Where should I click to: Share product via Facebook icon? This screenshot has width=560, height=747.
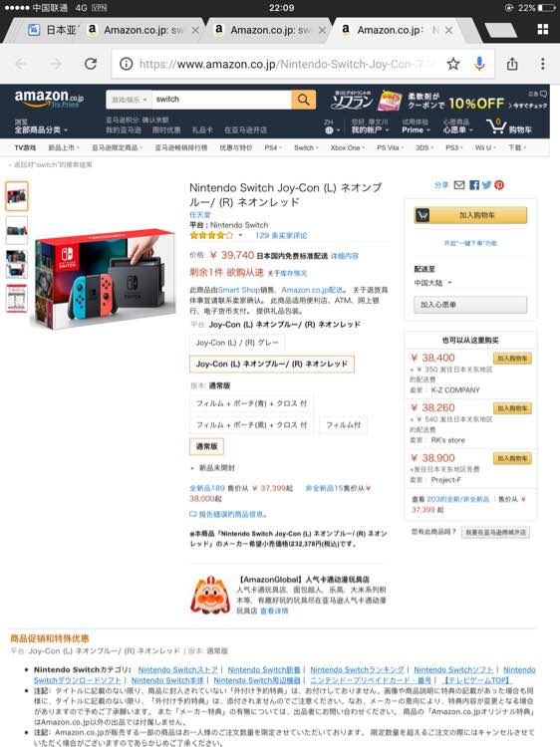[x=473, y=185]
